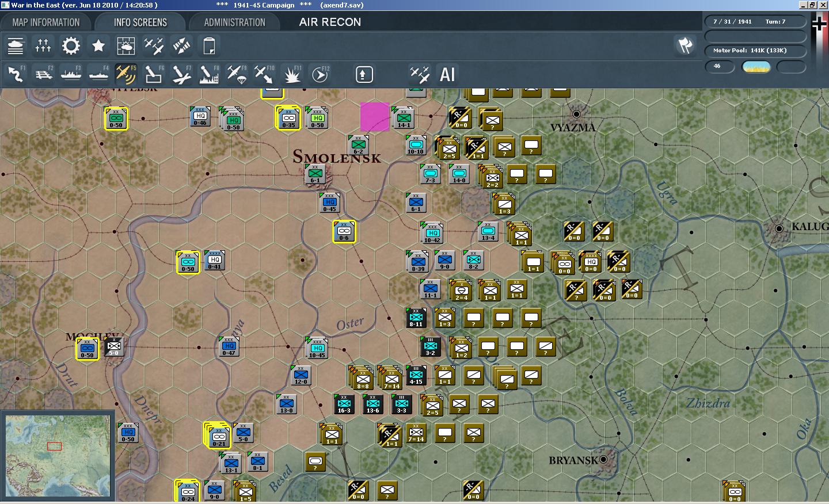829x504 pixels.
Task: Select the HQ unit labeled 0-41
Action: (x=214, y=260)
